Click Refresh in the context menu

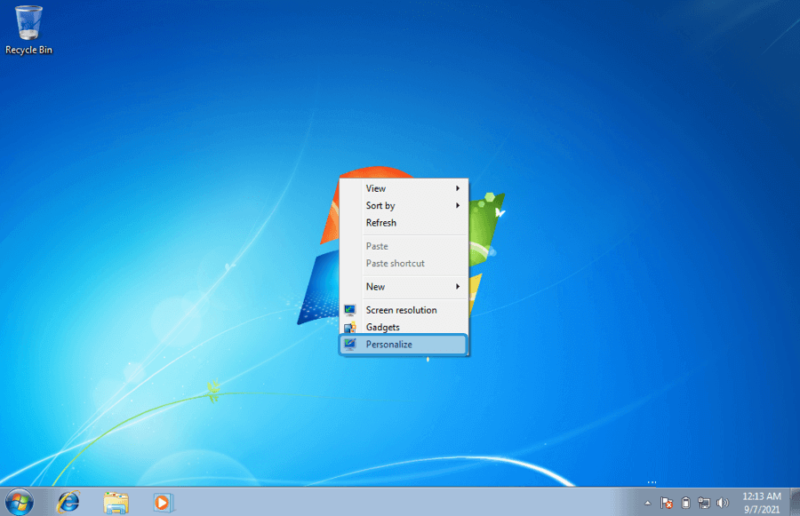403,223
